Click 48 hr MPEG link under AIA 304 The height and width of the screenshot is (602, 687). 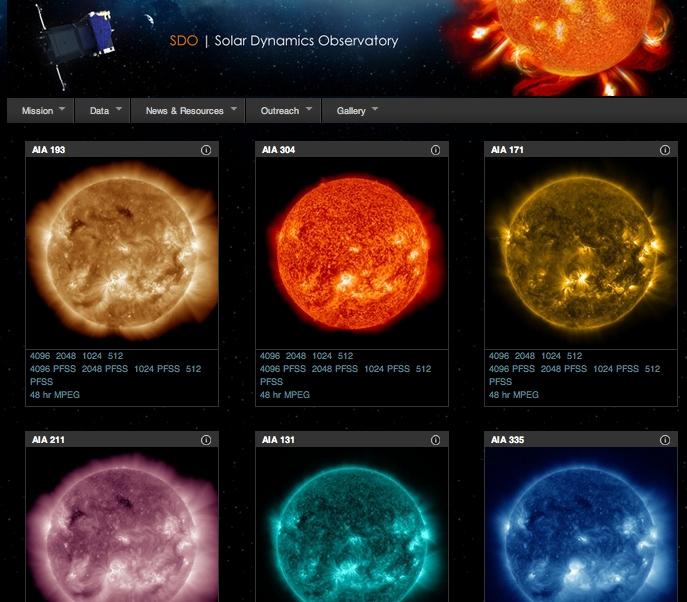coord(285,395)
